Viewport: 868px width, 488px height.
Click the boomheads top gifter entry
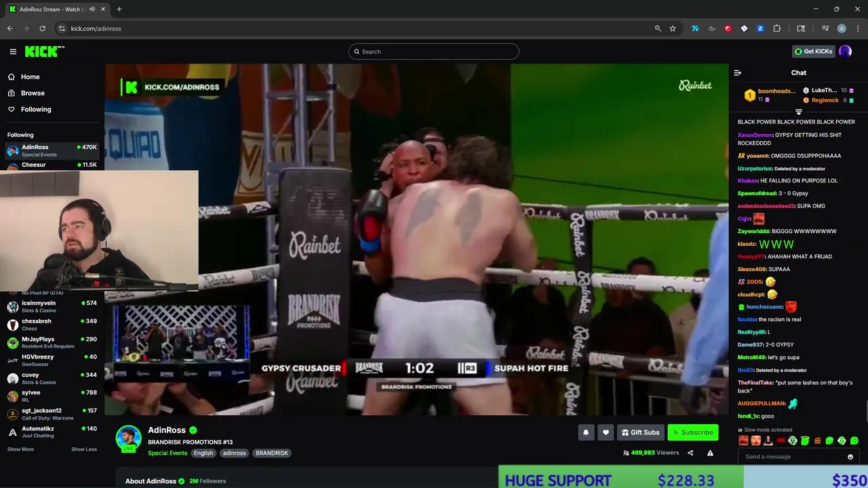coord(770,95)
